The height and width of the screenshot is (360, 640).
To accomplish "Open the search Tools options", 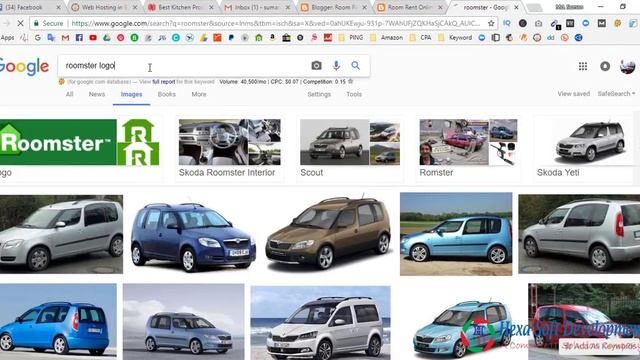I will click(354, 94).
